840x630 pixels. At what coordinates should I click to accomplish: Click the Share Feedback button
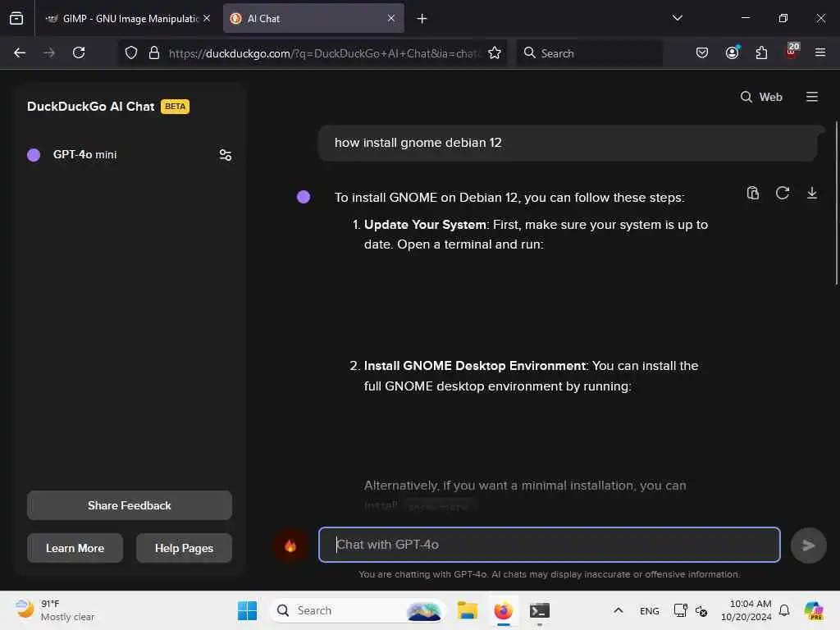(130, 505)
